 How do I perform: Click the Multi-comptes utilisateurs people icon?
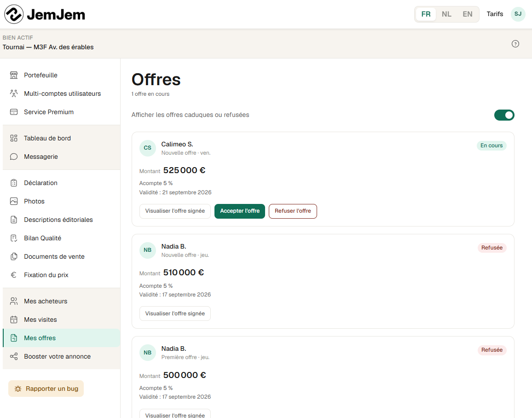[x=13, y=93]
